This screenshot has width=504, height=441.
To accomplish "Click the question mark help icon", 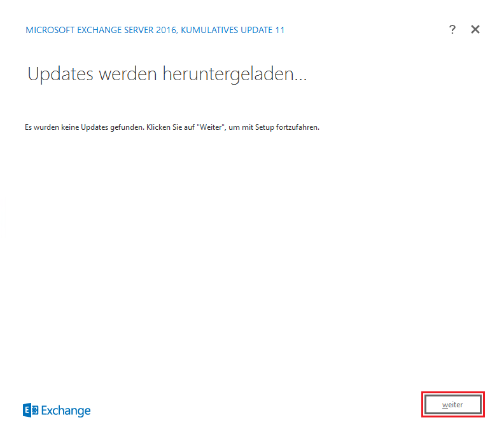I will click(452, 29).
